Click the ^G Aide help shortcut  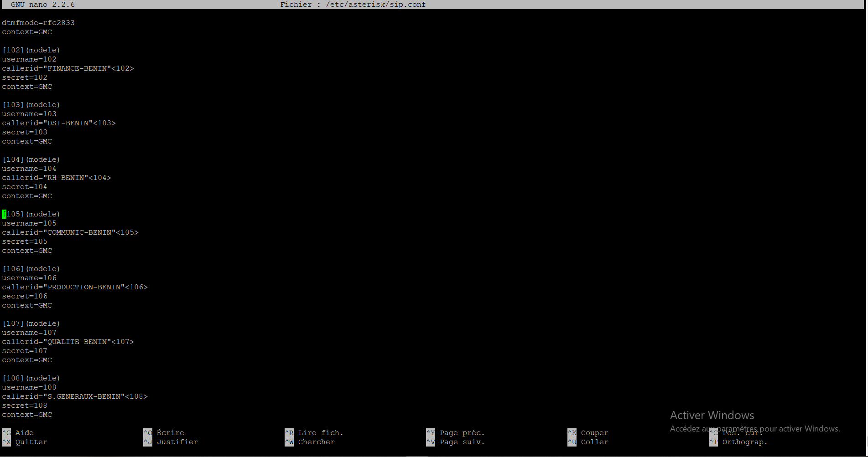[18, 433]
